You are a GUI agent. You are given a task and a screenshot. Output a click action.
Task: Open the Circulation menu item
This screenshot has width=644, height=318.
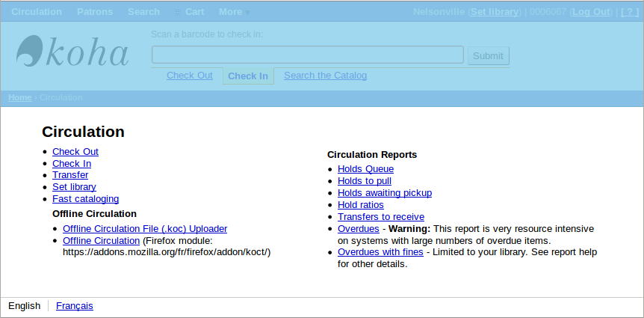37,12
